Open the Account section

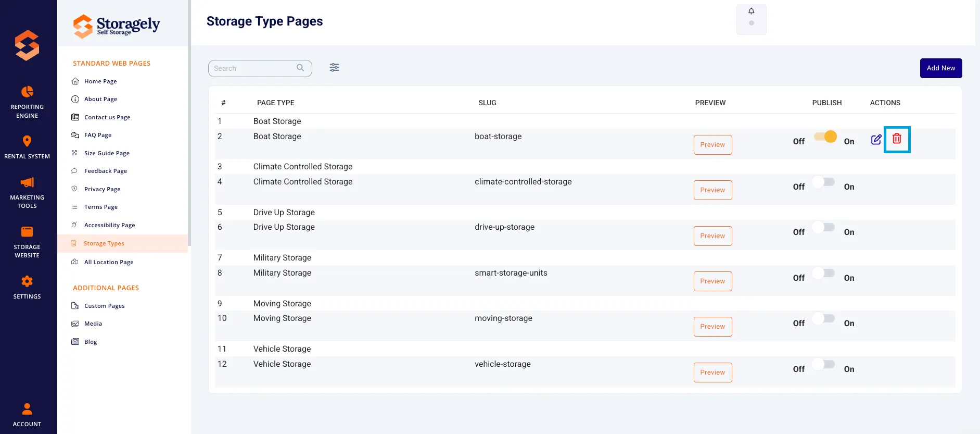(x=27, y=415)
